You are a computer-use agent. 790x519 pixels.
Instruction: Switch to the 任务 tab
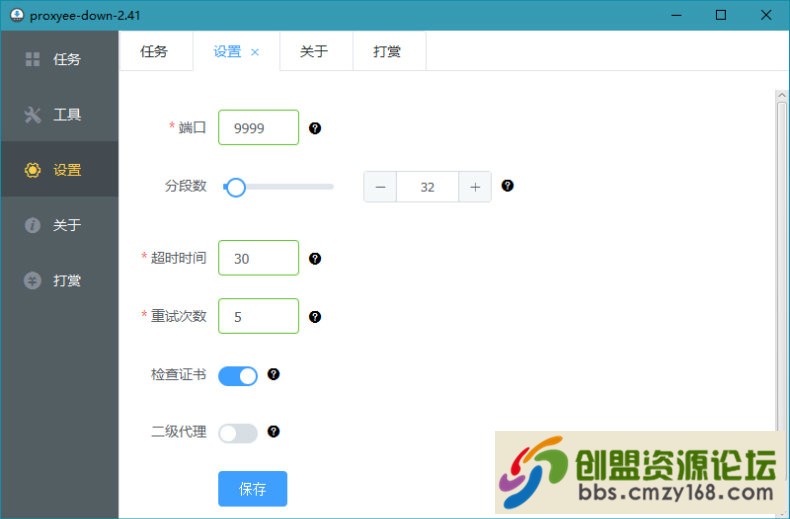click(x=154, y=51)
